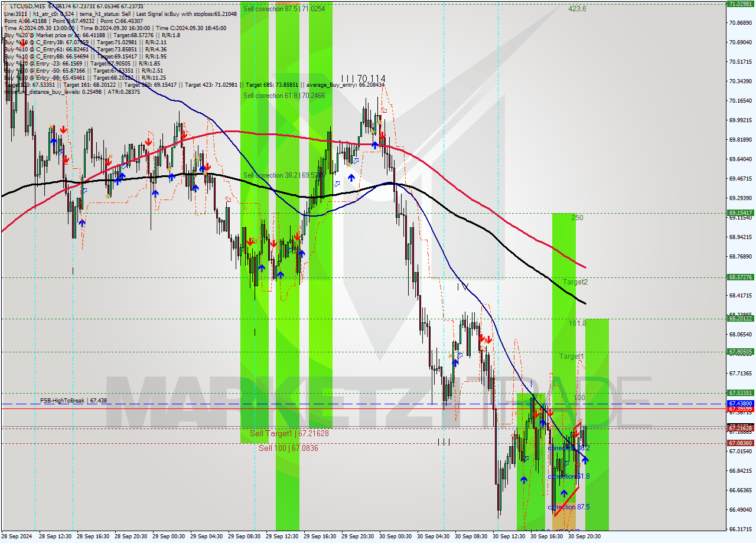Click the 'FSB-HighToBreak | 67.438' label
Screen dimensions: 756x543
pyautogui.click(x=74, y=400)
